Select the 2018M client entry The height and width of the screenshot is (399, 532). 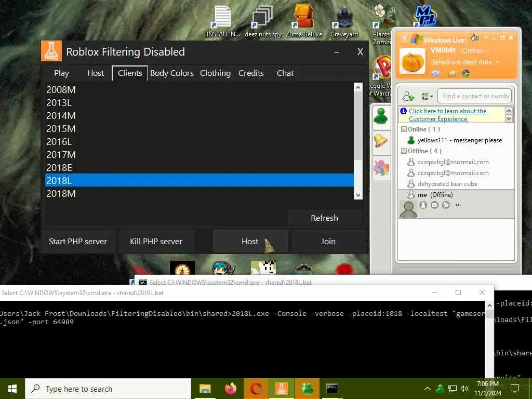click(x=199, y=193)
